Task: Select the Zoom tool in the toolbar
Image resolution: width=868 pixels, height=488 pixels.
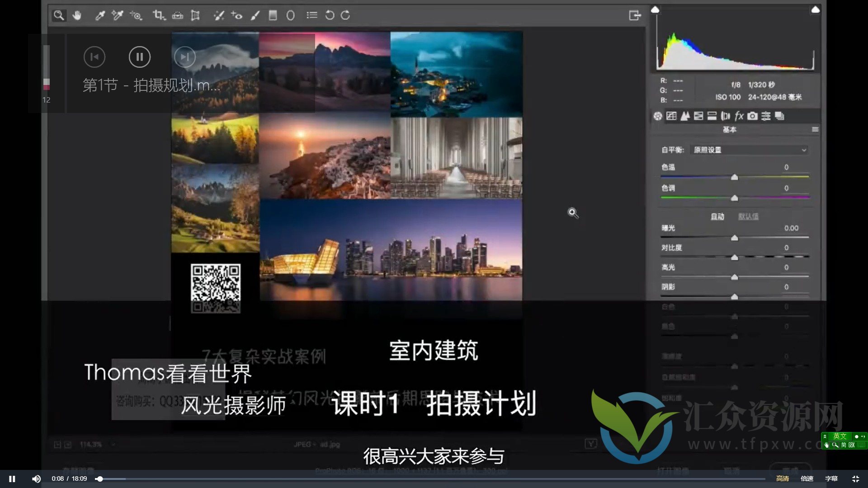Action: [59, 15]
